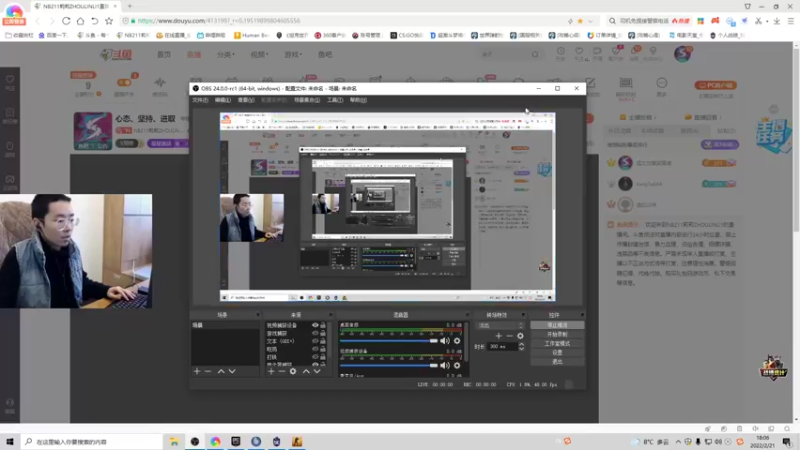The height and width of the screenshot is (450, 800).
Task: Open the Scenes panel dock menu
Action: tap(257, 315)
